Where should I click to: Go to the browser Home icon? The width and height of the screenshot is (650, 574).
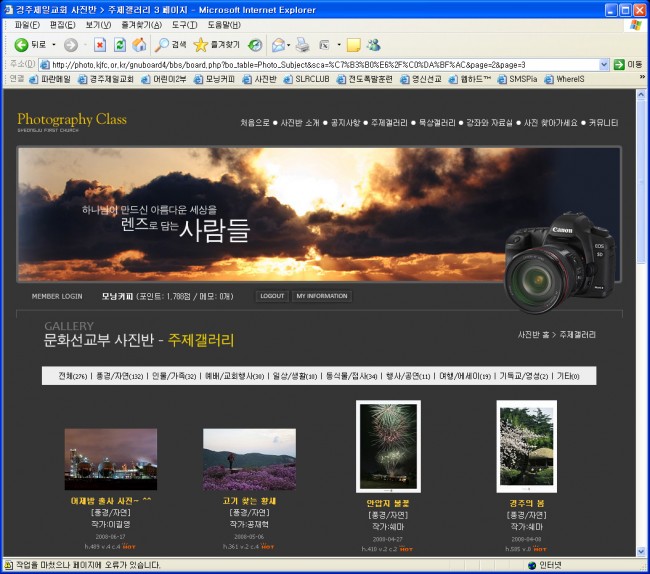pyautogui.click(x=139, y=45)
